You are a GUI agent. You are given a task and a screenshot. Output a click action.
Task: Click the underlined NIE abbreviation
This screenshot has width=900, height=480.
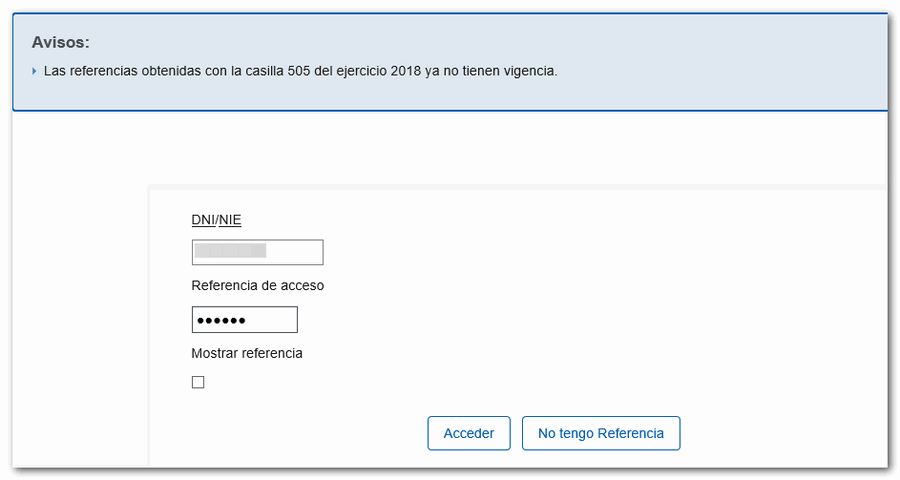pyautogui.click(x=230, y=220)
